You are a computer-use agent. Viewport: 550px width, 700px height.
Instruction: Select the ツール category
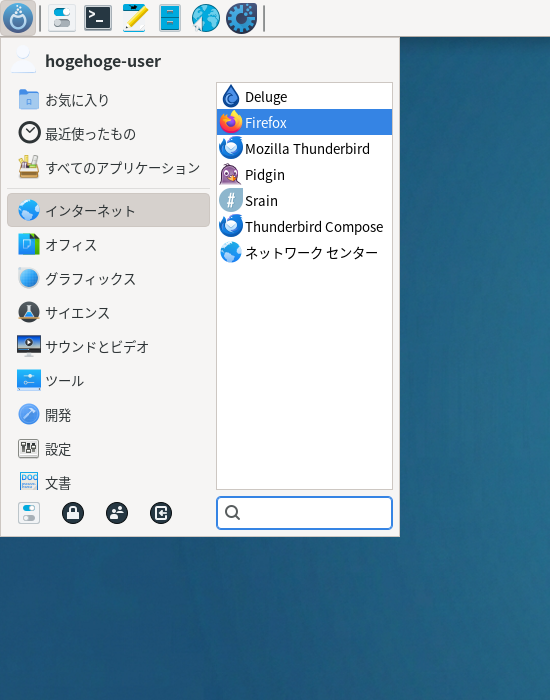[x=108, y=380]
